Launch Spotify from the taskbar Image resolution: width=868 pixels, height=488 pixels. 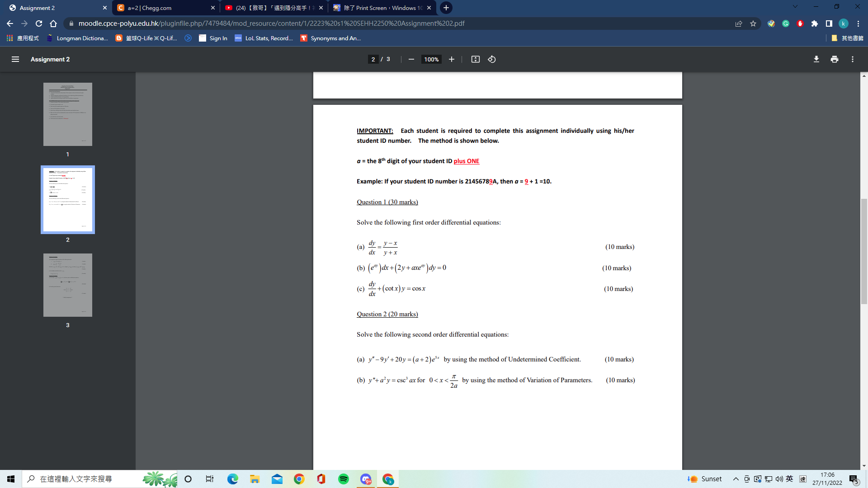coord(344,479)
